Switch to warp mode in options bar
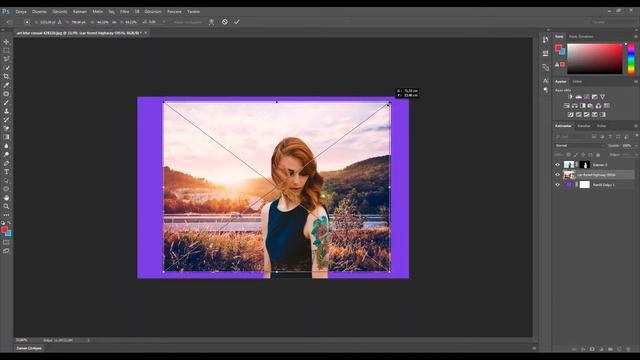Viewport: 640px width, 360px height. [x=211, y=22]
